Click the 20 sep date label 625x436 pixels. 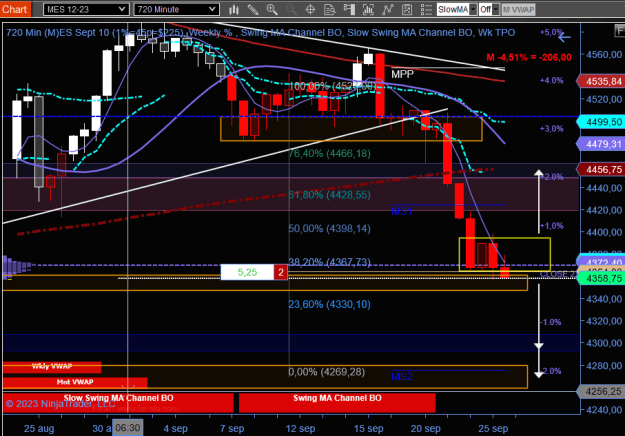pos(426,429)
